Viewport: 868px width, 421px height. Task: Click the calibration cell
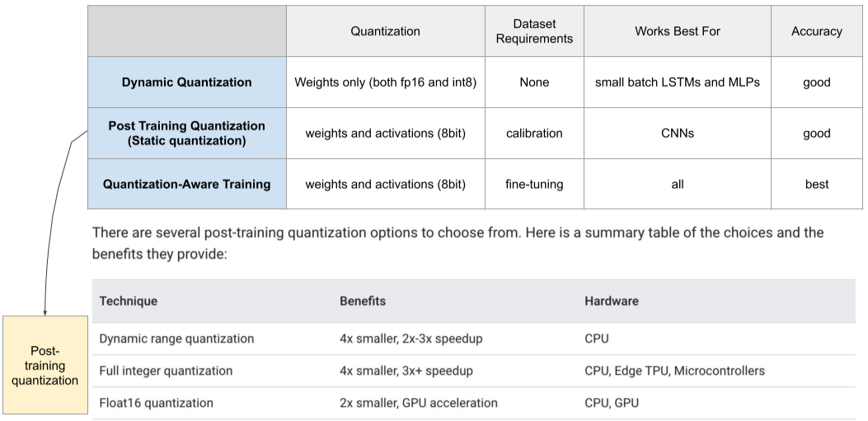[x=534, y=133]
